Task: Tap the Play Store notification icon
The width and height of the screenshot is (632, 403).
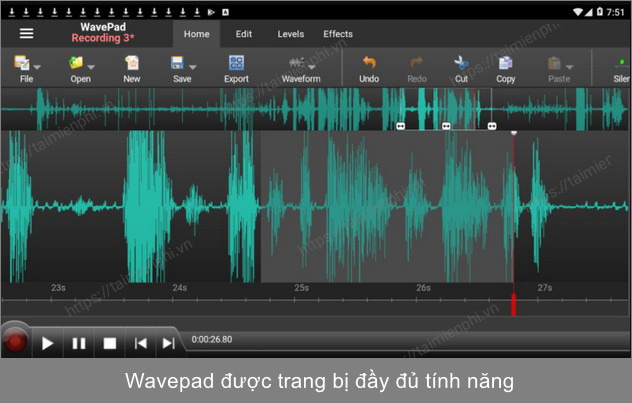Action: (211, 12)
